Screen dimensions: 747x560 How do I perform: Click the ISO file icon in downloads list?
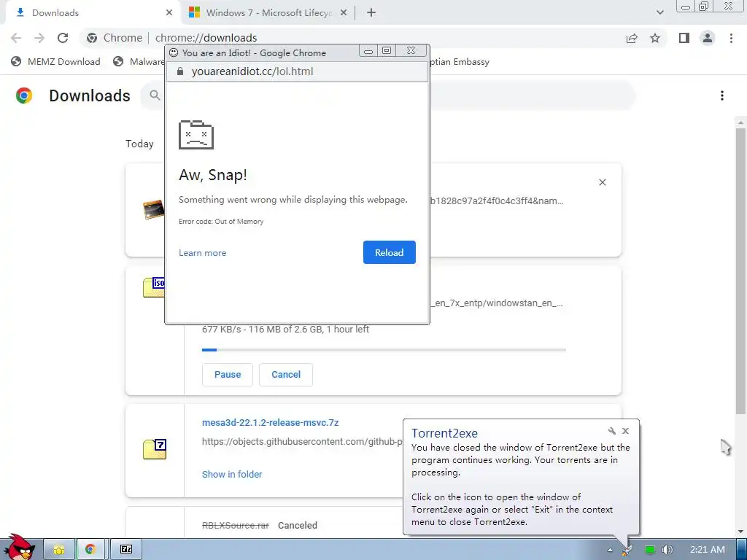tap(154, 287)
